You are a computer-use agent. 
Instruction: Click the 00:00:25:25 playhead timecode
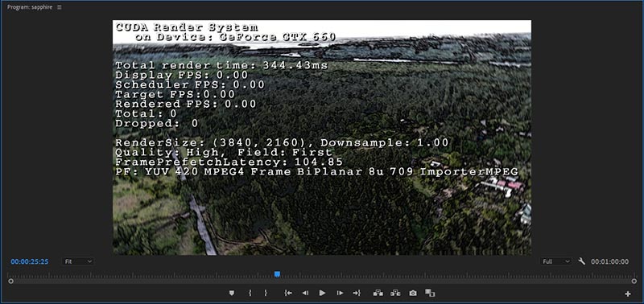pyautogui.click(x=30, y=261)
